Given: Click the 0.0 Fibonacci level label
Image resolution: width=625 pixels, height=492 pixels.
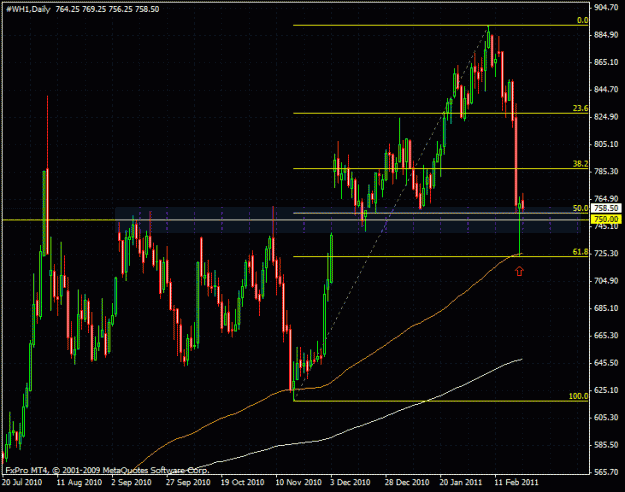Looking at the screenshot, I should pyautogui.click(x=582, y=20).
